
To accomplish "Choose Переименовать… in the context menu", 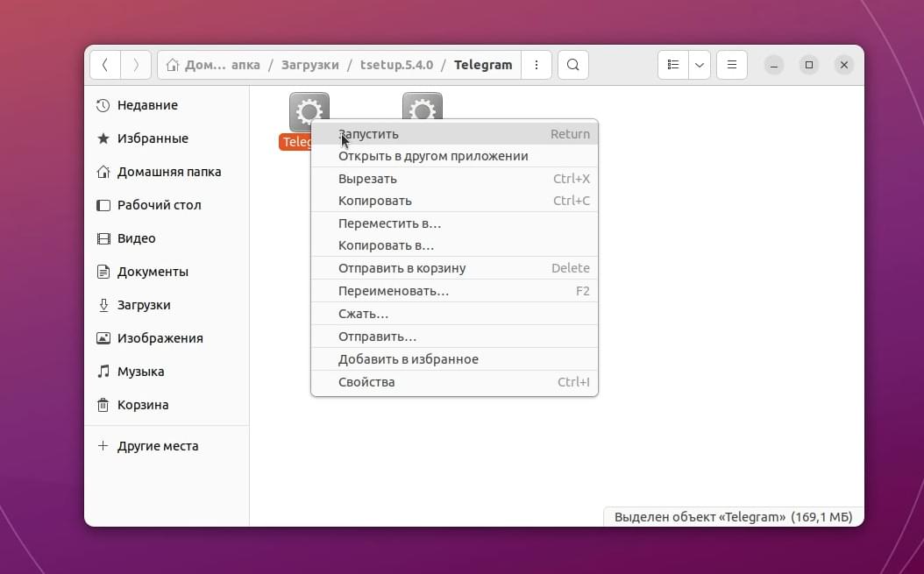I will click(x=454, y=291).
